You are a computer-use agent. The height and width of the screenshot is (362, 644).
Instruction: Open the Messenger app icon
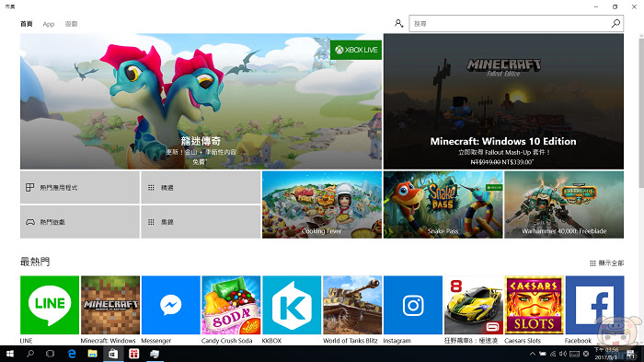[170, 305]
